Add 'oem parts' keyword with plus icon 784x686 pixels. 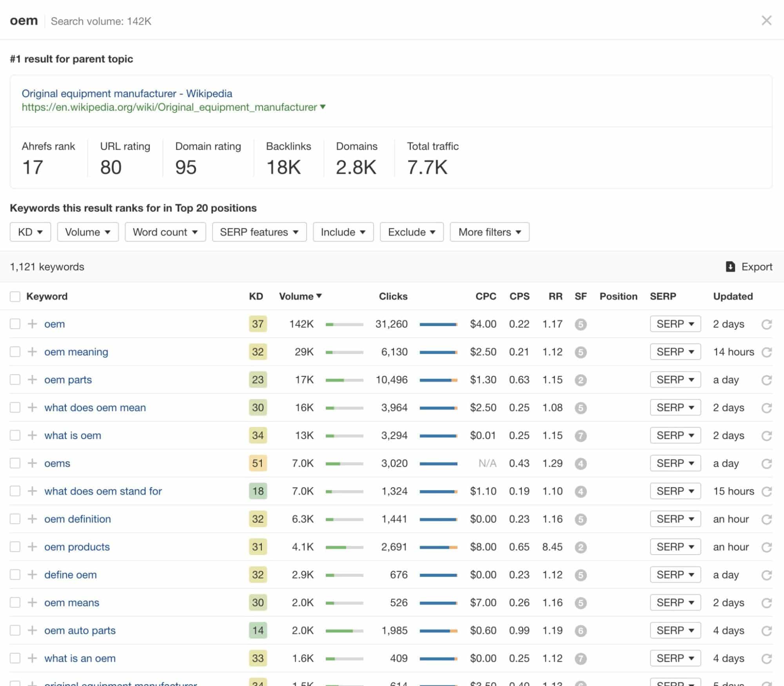(33, 380)
